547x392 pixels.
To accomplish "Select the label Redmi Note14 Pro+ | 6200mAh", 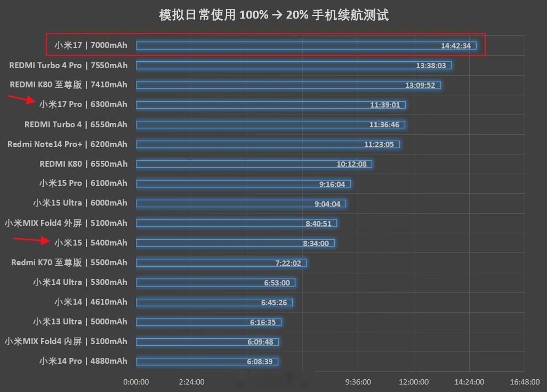I will tap(67, 144).
